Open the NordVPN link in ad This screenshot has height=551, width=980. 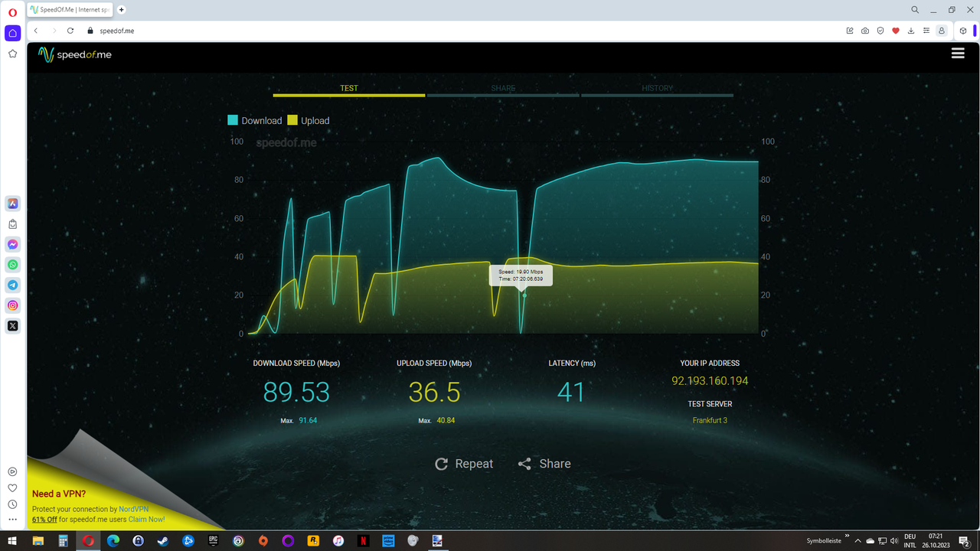click(133, 509)
